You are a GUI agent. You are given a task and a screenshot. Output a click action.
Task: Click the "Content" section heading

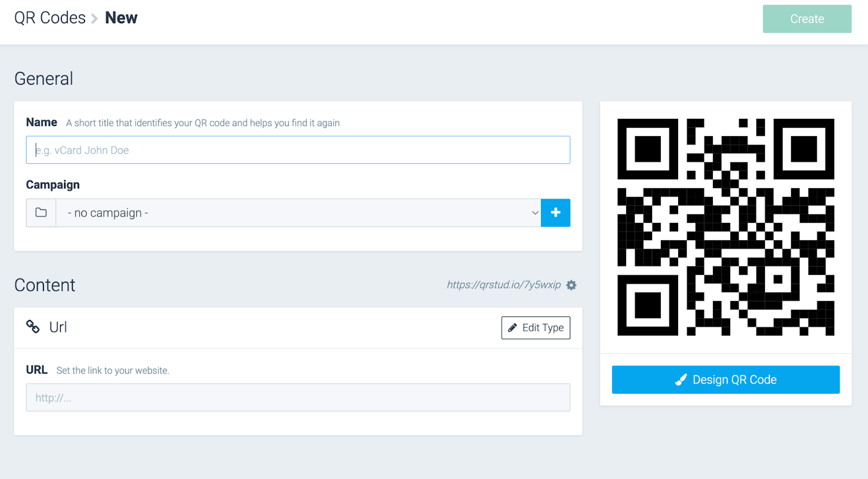point(45,285)
